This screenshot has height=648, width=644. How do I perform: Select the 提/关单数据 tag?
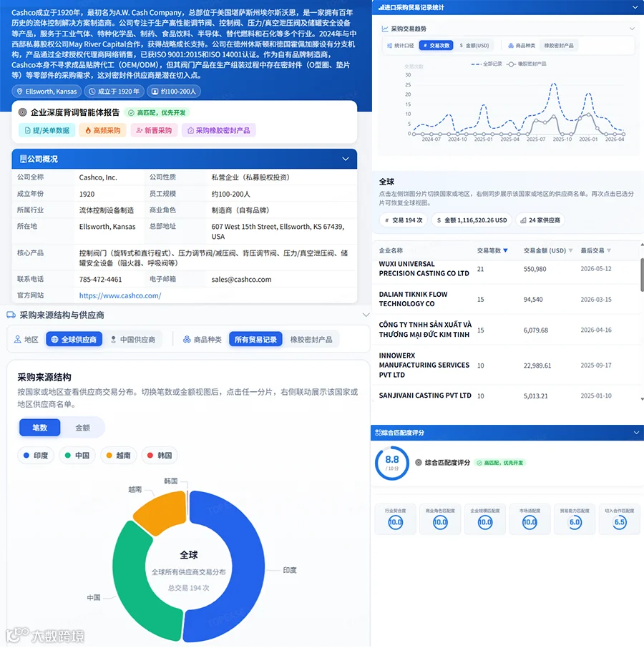coord(47,130)
